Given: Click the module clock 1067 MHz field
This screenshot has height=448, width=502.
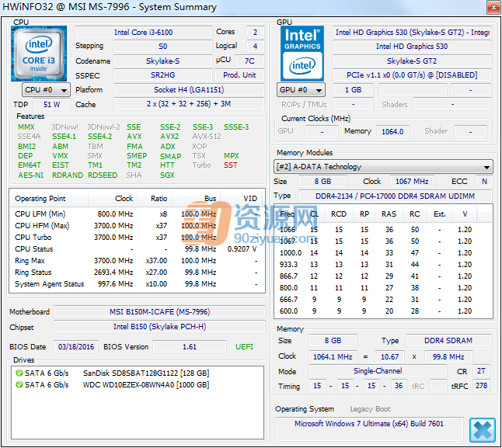Looking at the screenshot, I should (x=412, y=182).
